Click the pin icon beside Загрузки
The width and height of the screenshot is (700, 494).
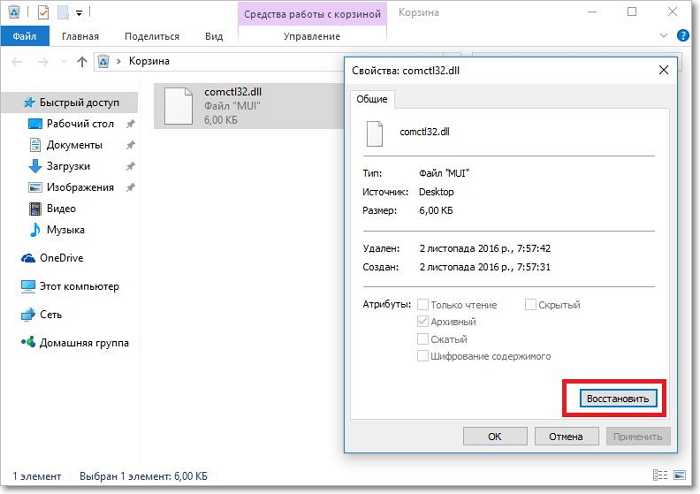point(130,166)
